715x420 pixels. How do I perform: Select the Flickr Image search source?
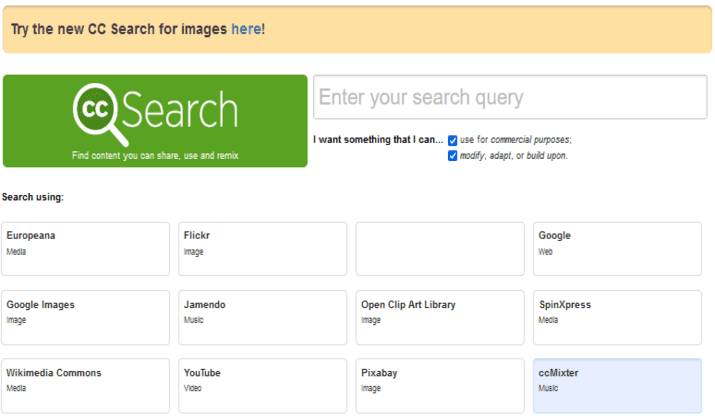click(x=263, y=249)
